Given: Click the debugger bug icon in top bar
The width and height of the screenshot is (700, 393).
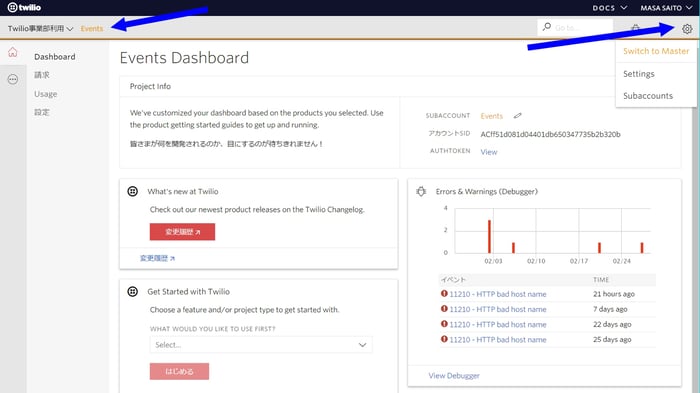Looking at the screenshot, I should tap(635, 28).
